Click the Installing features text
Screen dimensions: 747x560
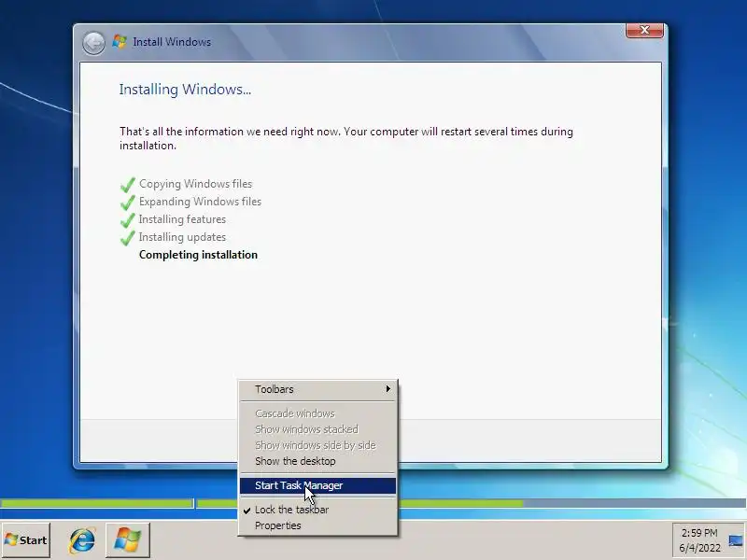pos(182,219)
